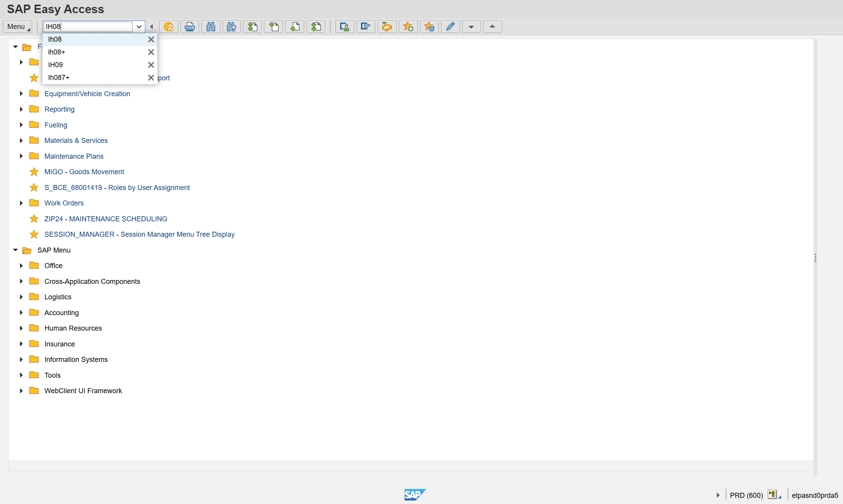Remove IH09 history entry with X
The image size is (843, 504).
click(151, 65)
